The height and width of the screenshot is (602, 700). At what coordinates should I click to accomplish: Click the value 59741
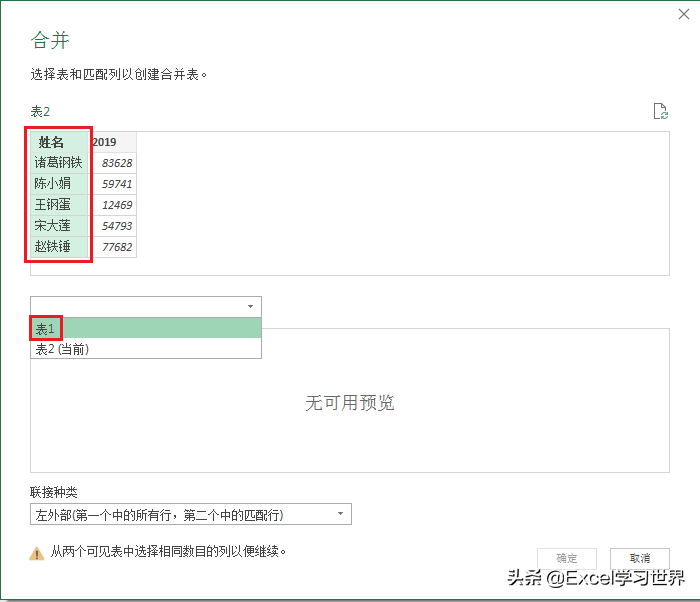pyautogui.click(x=117, y=184)
